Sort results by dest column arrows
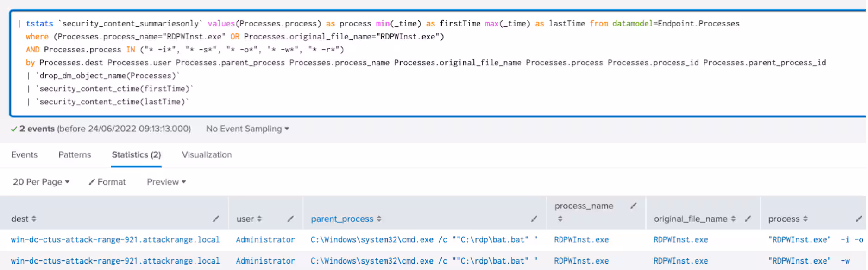 click(34, 219)
